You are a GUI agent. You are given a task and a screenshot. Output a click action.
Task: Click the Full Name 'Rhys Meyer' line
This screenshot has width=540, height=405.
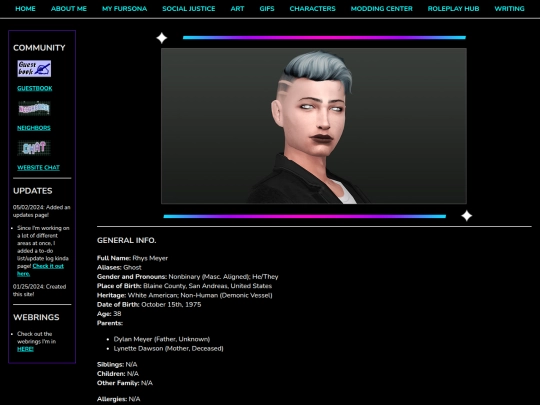point(132,258)
